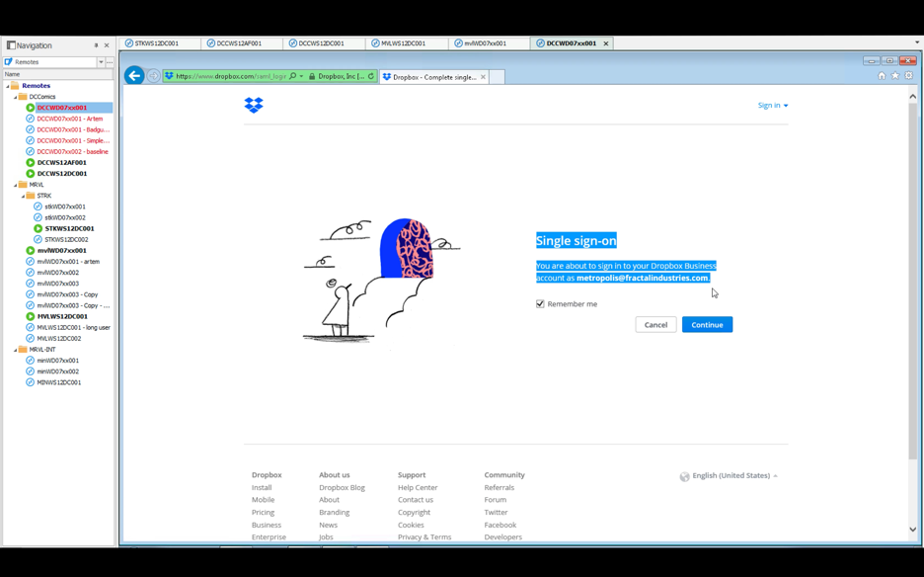This screenshot has height=577, width=924.
Task: Click the green connected icon for MVLWS12DC001
Action: [30, 316]
